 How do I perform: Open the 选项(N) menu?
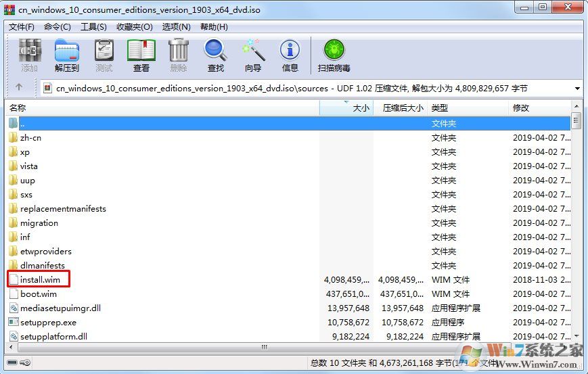(x=176, y=27)
